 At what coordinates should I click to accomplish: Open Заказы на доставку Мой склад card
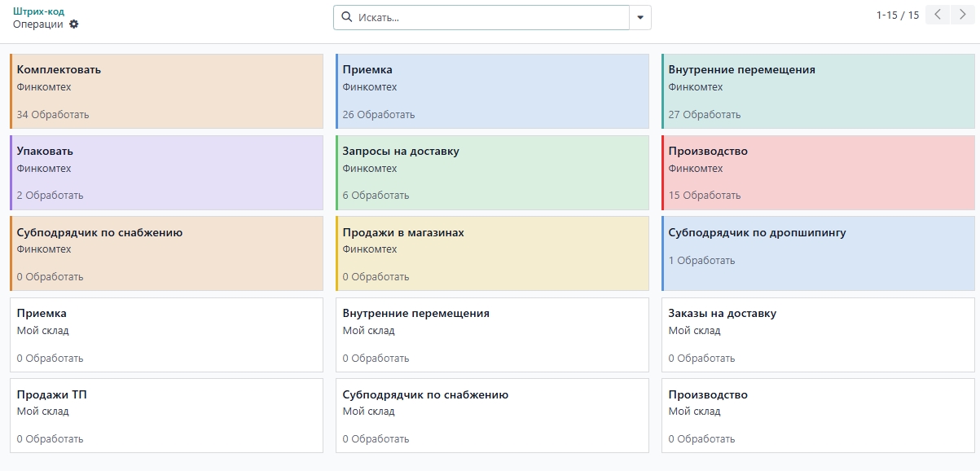pos(818,335)
